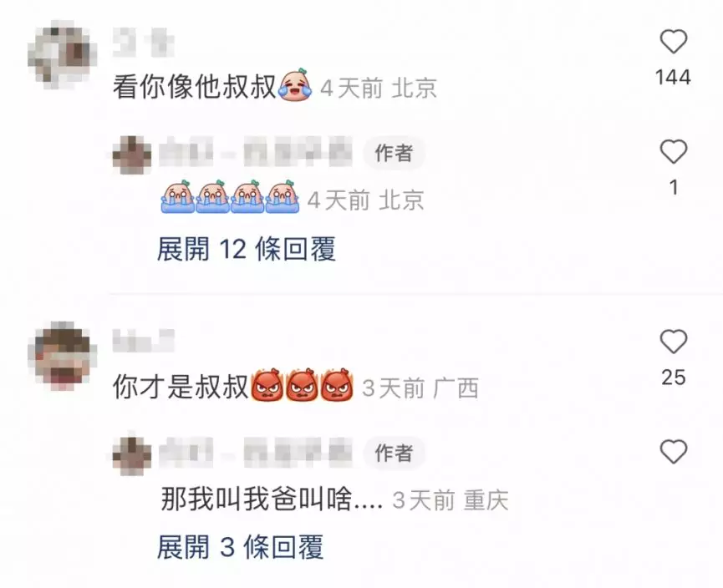Open first commenter's blurred username
The width and height of the screenshot is (723, 588).
[144, 42]
